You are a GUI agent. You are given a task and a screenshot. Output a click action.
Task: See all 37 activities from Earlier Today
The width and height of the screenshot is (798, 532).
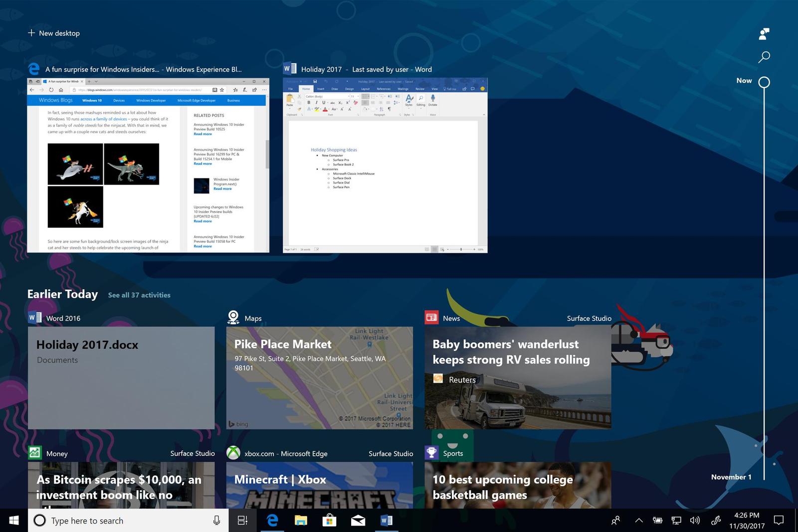click(x=139, y=295)
